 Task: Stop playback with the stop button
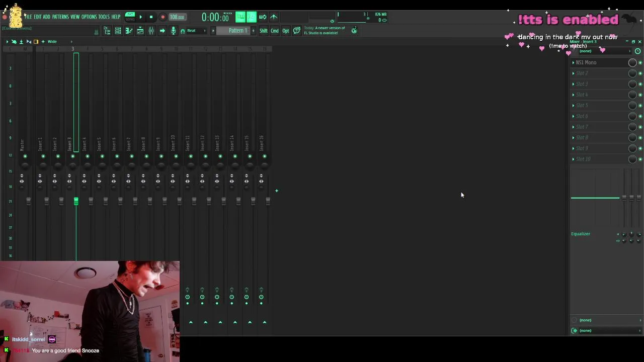pos(151,17)
